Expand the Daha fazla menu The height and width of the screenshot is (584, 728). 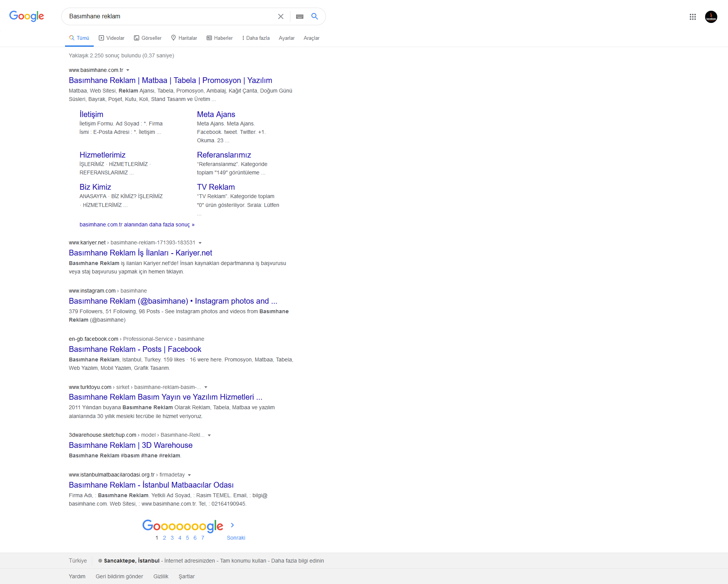point(256,38)
